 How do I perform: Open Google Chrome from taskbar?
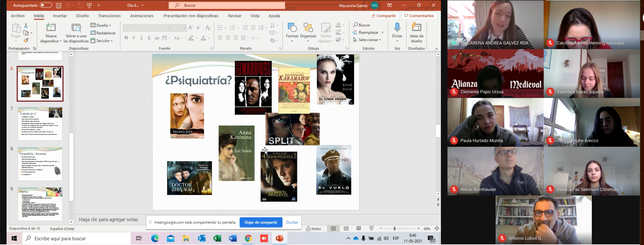[248, 238]
